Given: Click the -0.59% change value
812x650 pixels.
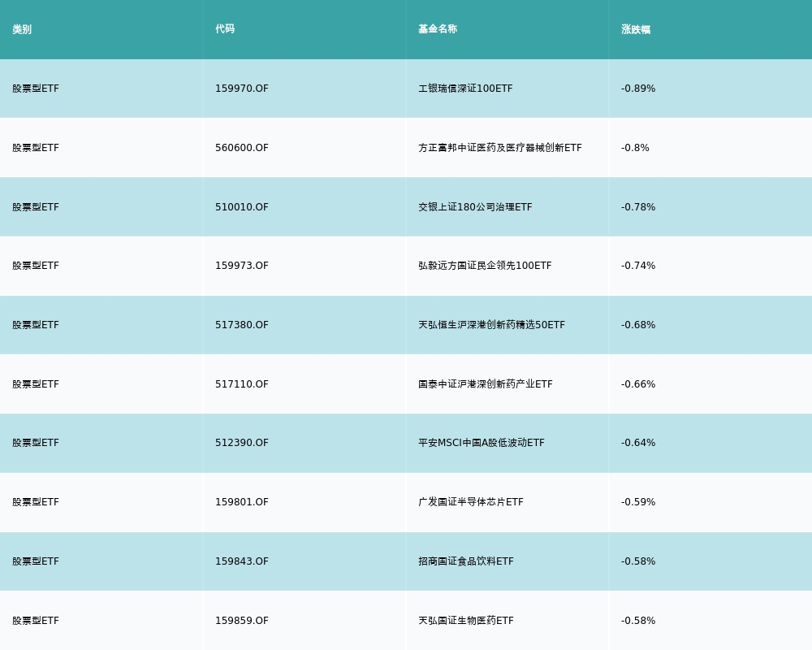Looking at the screenshot, I should (638, 502).
